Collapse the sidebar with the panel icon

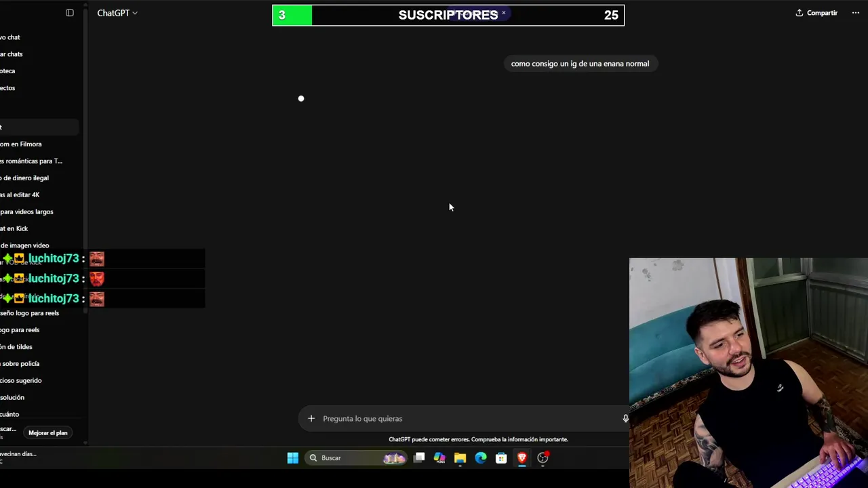(x=69, y=13)
